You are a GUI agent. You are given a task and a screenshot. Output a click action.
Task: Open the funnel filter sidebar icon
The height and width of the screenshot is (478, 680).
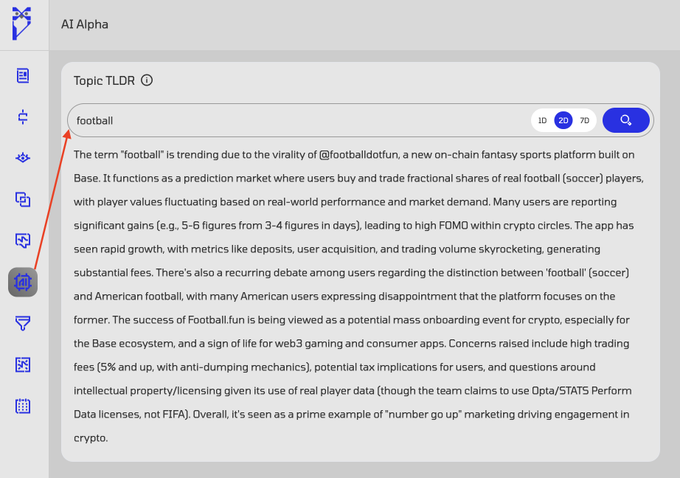click(x=23, y=323)
